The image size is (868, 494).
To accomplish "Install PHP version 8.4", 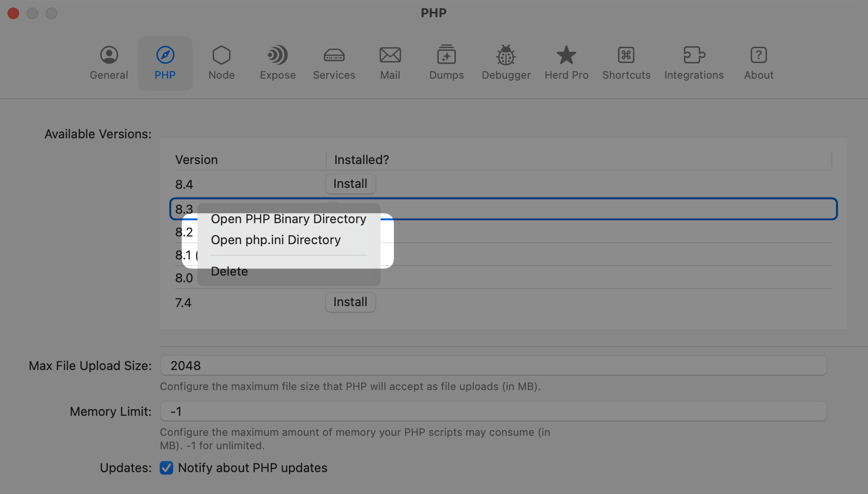I will pos(350,184).
